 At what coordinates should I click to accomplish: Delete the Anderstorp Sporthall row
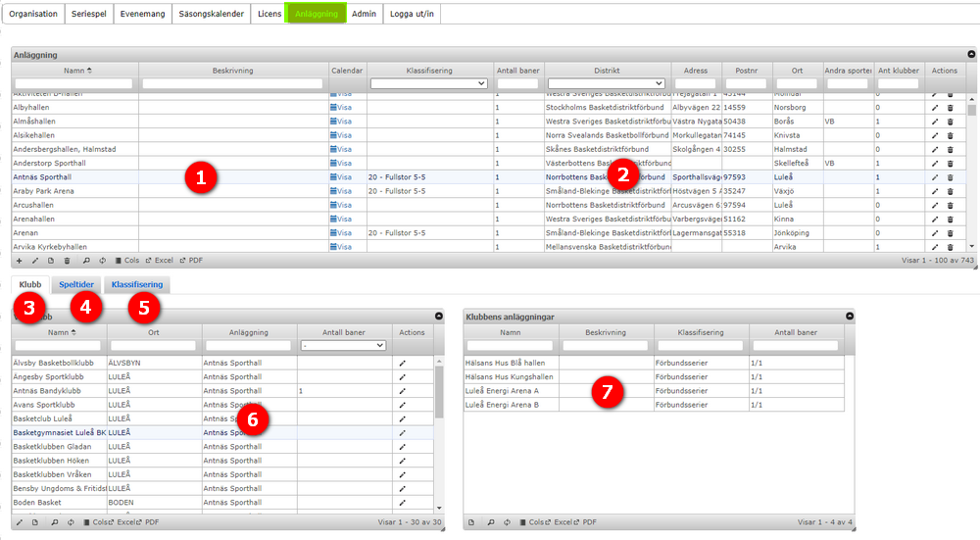(950, 163)
